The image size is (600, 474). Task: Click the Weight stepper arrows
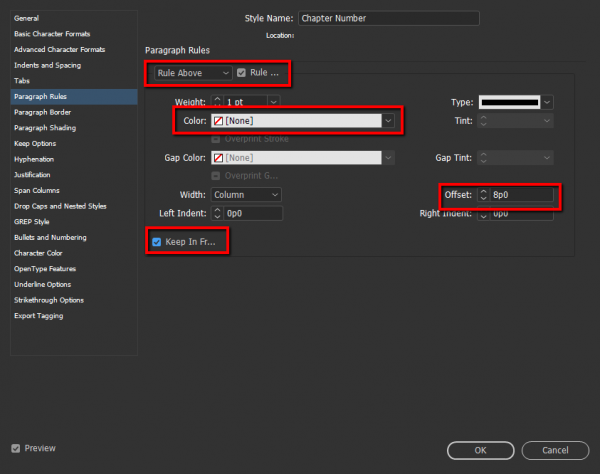tap(217, 102)
